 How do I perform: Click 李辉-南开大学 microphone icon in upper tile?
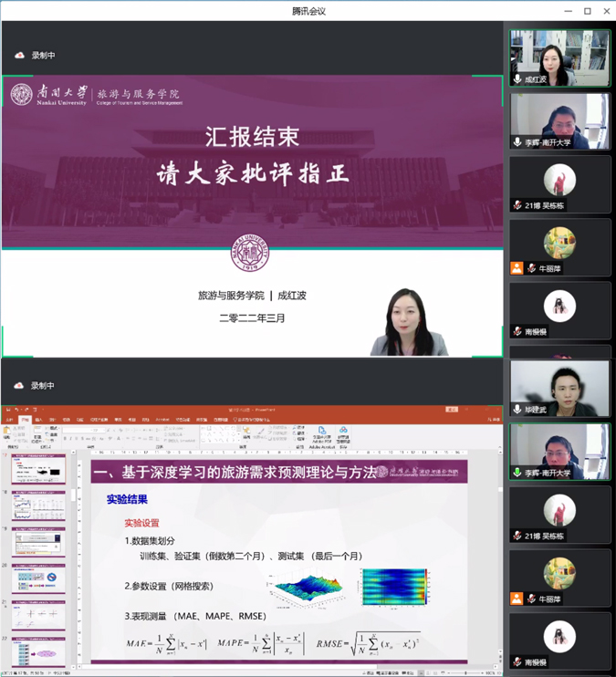coord(518,142)
